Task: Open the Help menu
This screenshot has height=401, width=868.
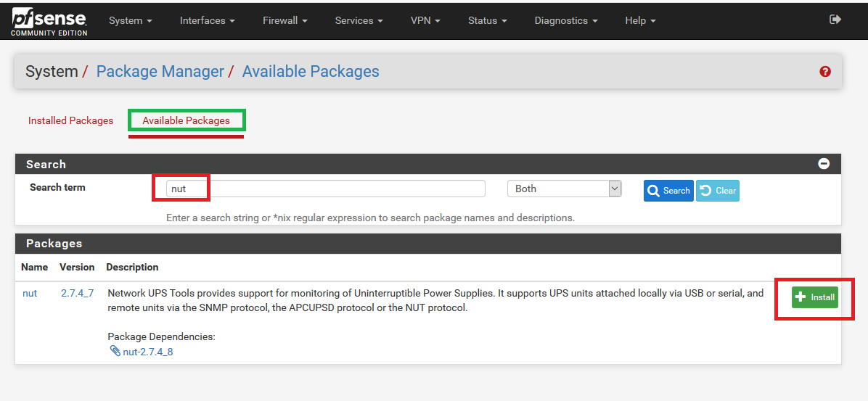Action: pos(640,20)
